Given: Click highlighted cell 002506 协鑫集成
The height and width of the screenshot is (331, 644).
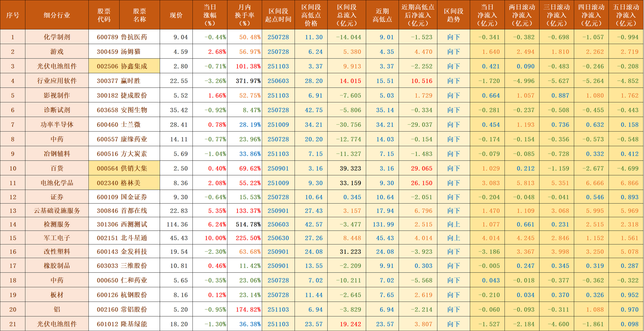Looking at the screenshot, I should pyautogui.click(x=124, y=66).
